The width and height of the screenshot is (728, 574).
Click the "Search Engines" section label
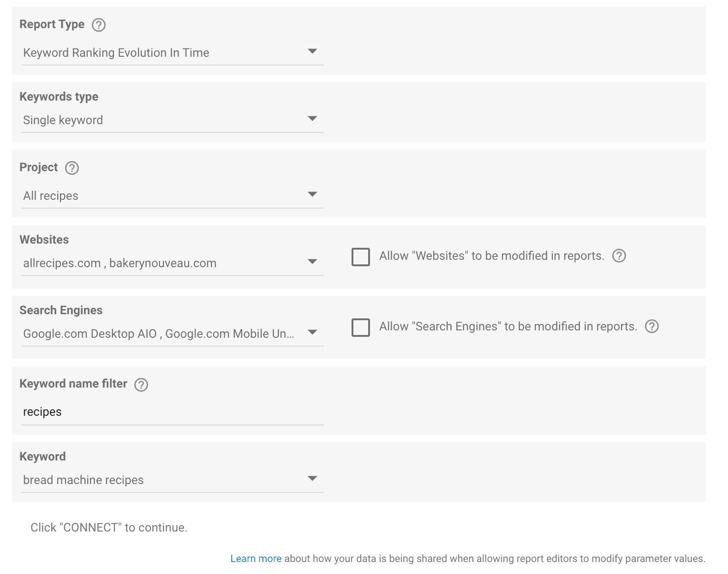click(x=61, y=310)
